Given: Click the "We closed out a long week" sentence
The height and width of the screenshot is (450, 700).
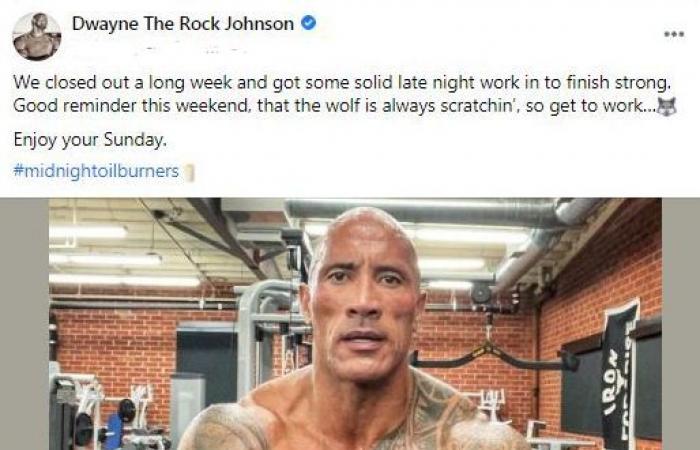Looking at the screenshot, I should 342,83.
